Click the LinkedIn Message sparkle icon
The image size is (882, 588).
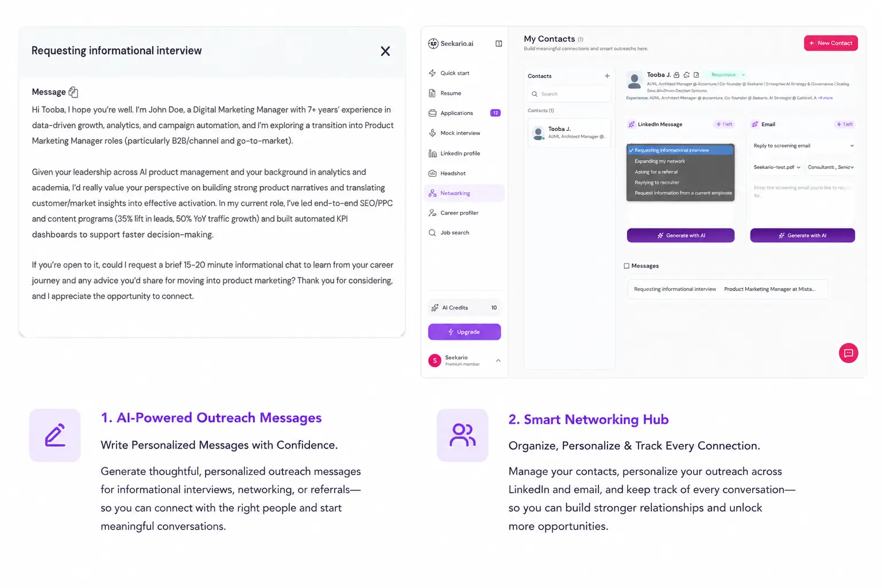click(x=631, y=124)
